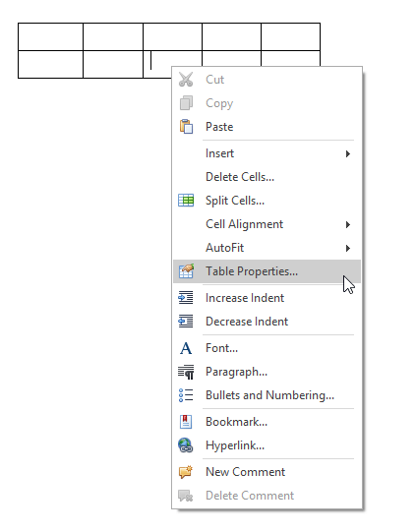Click the clipboard Paste icon
Screen dimensions: 416x532
(186, 127)
